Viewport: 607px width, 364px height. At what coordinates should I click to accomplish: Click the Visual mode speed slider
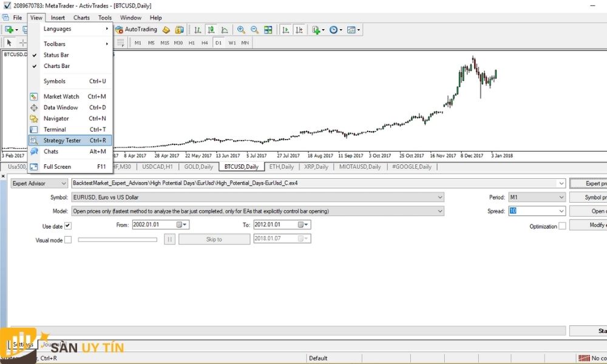coord(118,240)
